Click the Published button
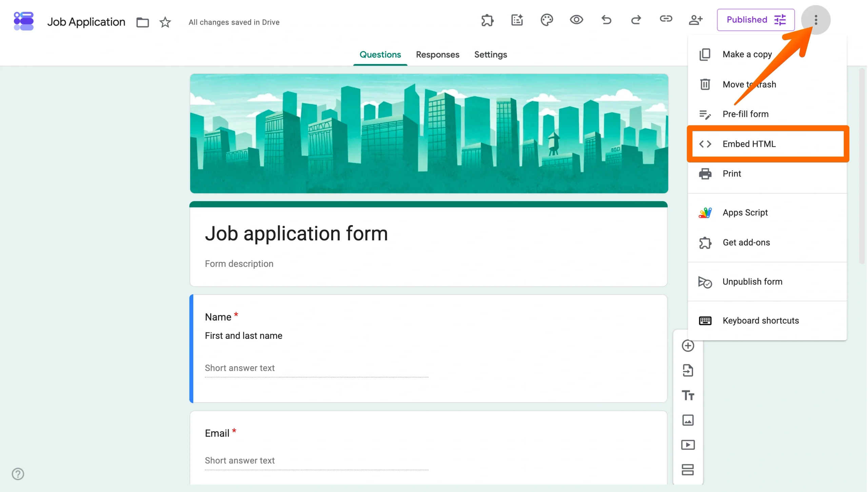868x492 pixels. (x=756, y=20)
